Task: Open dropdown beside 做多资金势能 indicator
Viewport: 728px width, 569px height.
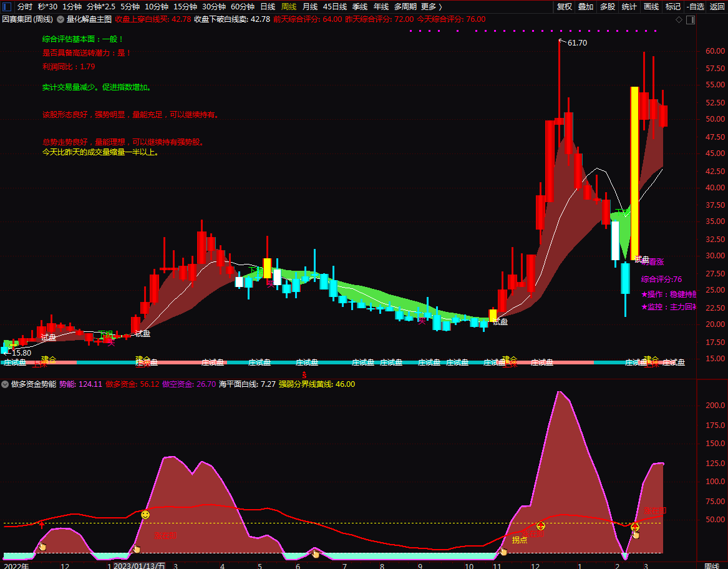Action: [4, 384]
